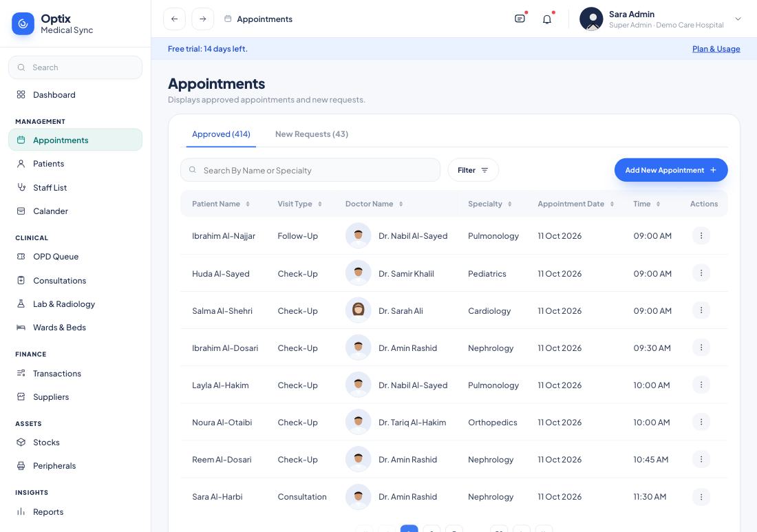The width and height of the screenshot is (757, 532).
Task: Switch to the New Requests (43) tab
Action: [x=311, y=134]
